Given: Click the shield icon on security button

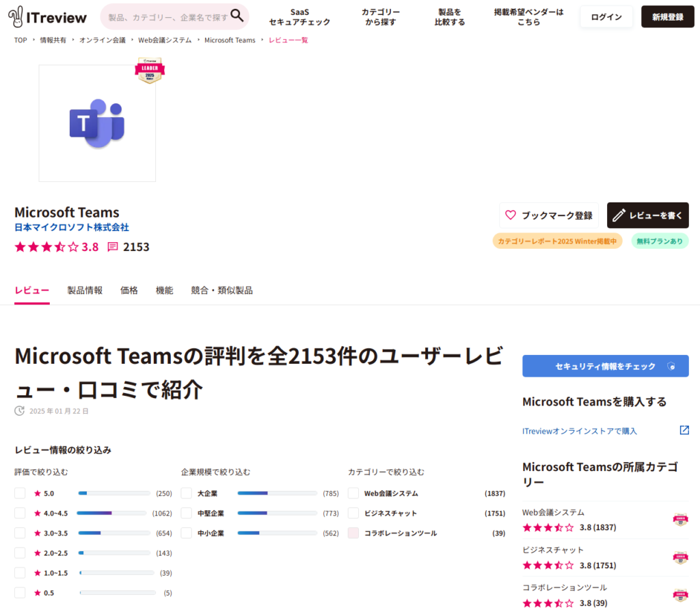Looking at the screenshot, I should coord(671,367).
